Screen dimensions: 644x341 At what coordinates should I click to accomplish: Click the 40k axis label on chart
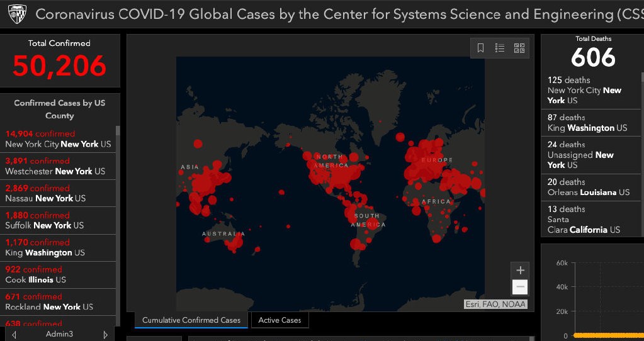(x=562, y=287)
